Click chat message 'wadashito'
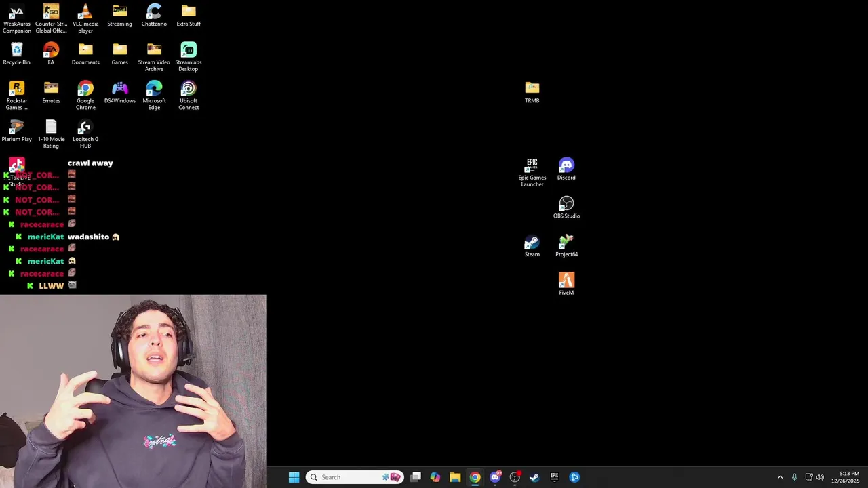This screenshot has height=488, width=868. coord(88,237)
